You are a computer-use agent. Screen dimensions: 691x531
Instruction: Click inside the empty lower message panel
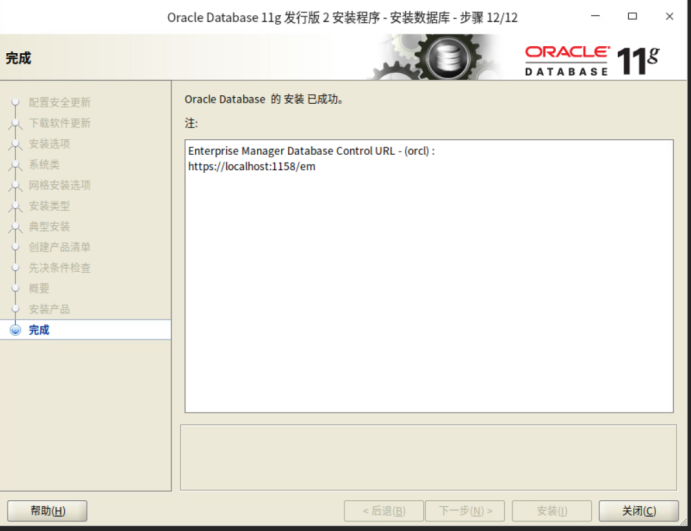coord(428,457)
